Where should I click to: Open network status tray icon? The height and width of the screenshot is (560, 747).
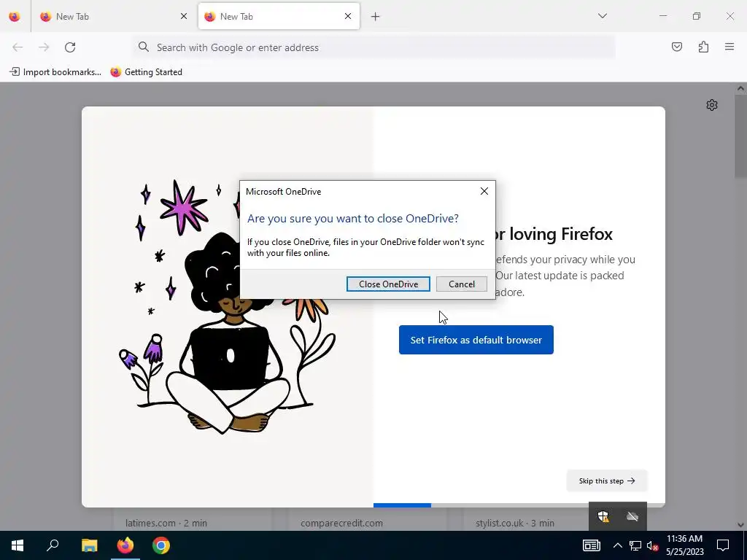(635, 545)
